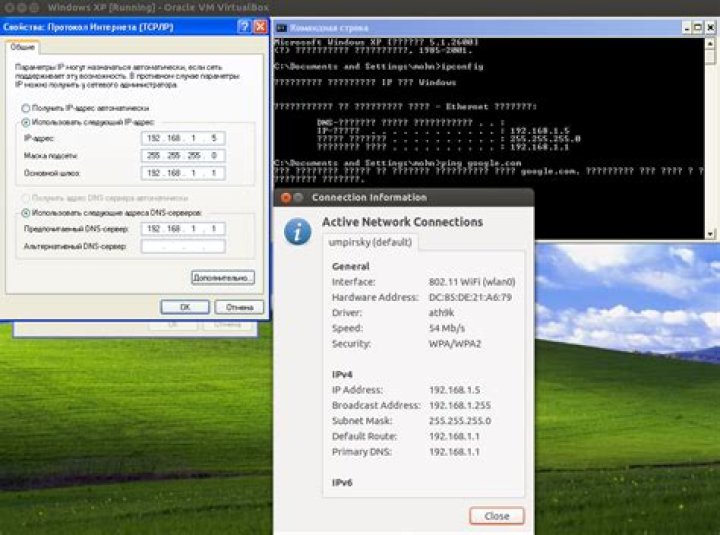Select the 'umpirsky (default)' tab
The image size is (720, 535).
371,242
